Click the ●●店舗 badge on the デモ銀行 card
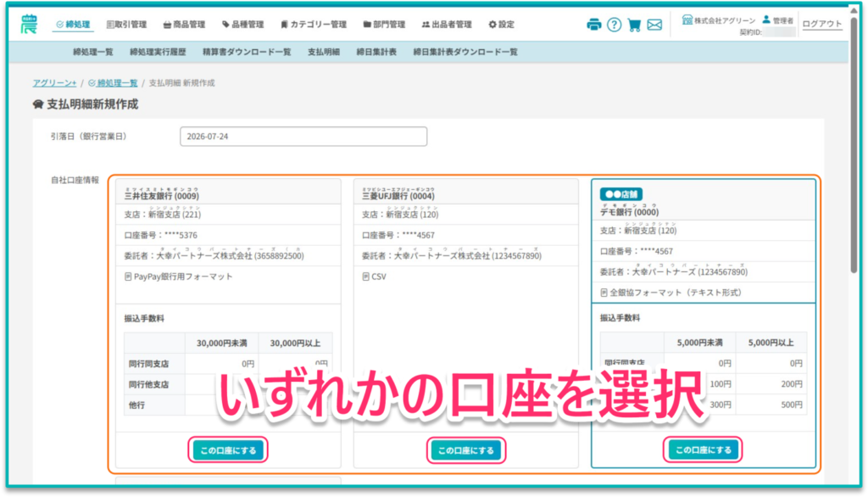Screen dimensions: 868x497 (621, 194)
